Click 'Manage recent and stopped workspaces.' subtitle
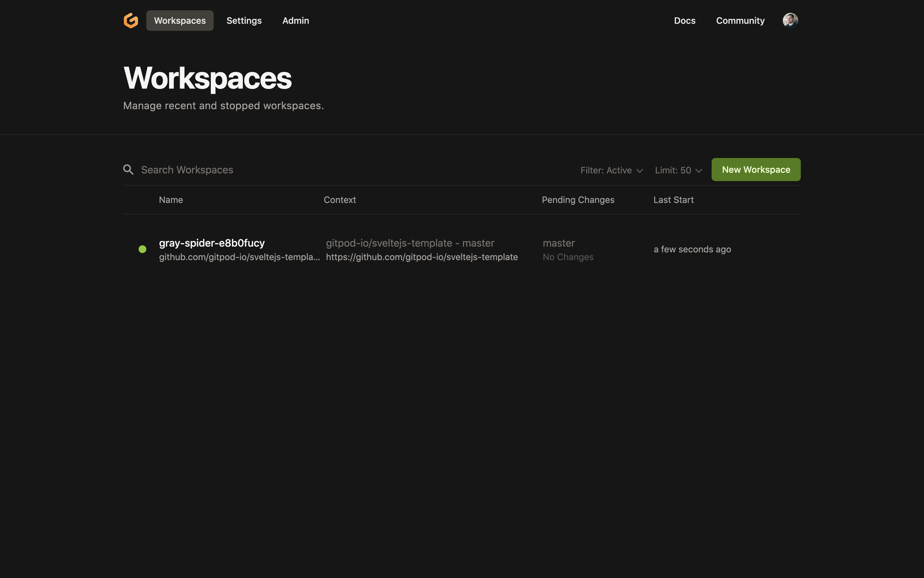Image resolution: width=924 pixels, height=578 pixels. (x=223, y=106)
